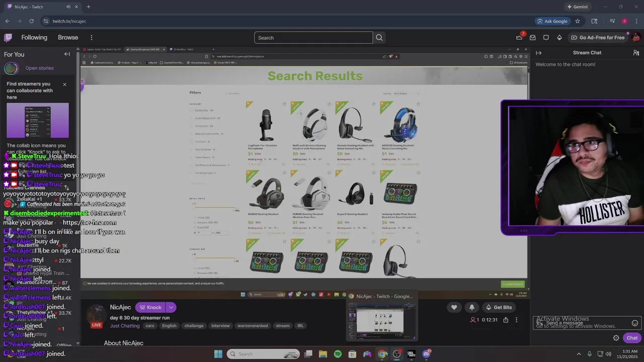Click the Go Ad-Free for Free button
The height and width of the screenshot is (362, 644).
(x=598, y=37)
